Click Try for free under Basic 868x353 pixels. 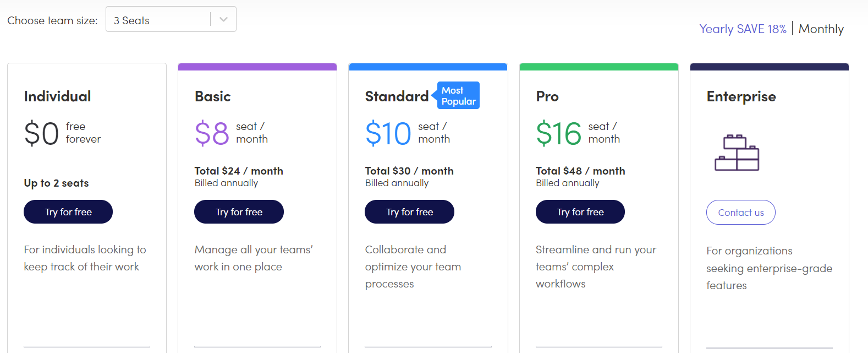pyautogui.click(x=239, y=212)
